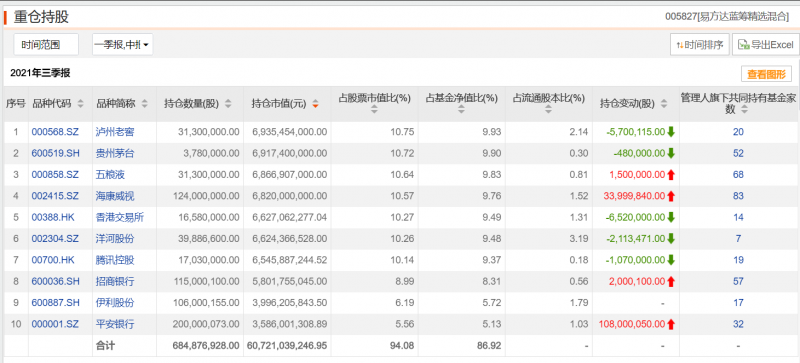The height and width of the screenshot is (363, 800).
Task: Open stock code 00700.HK link
Action: (53, 260)
